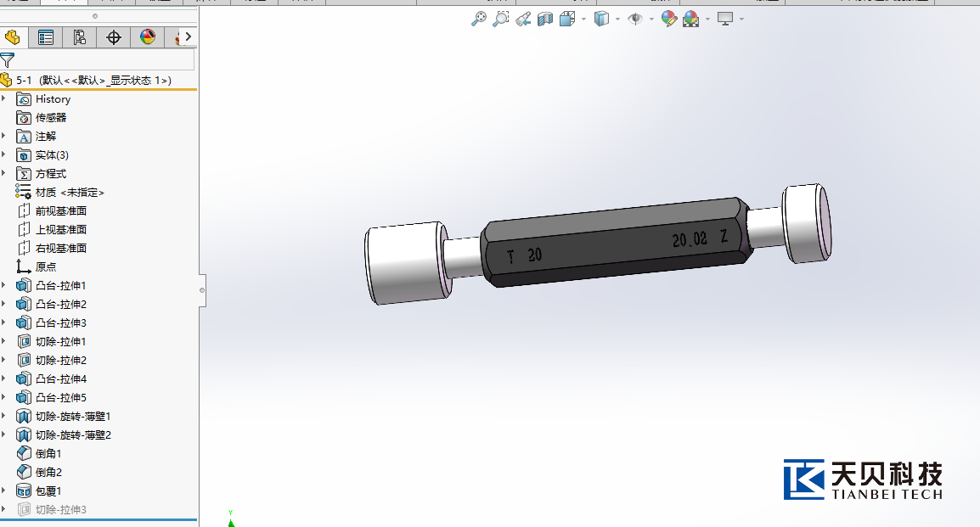Return to the previous view
Screen dimensions: 980x527
pyautogui.click(x=523, y=19)
